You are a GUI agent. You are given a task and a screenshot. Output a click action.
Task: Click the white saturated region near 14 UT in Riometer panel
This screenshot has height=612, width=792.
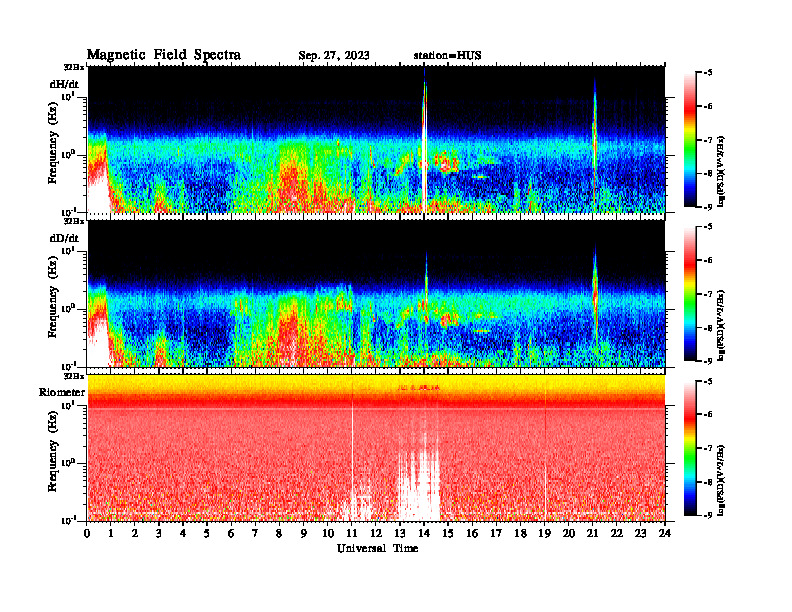(419, 485)
